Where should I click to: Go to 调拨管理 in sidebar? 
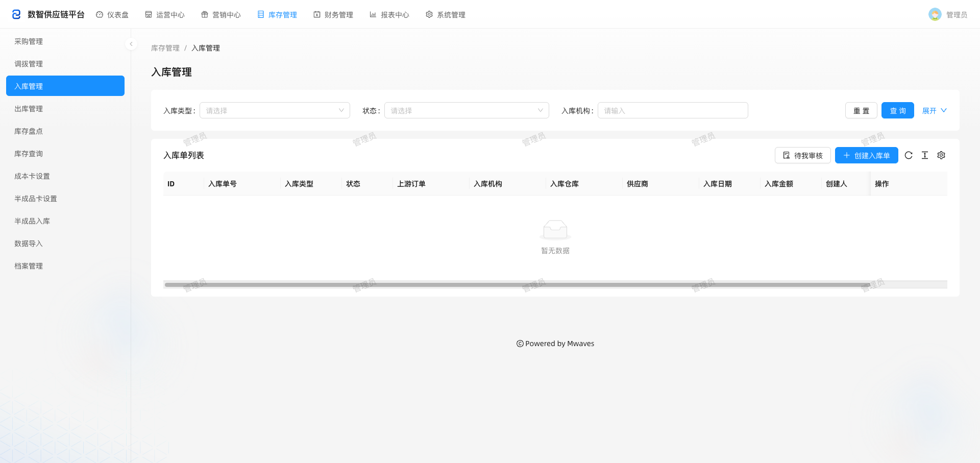tap(65, 63)
